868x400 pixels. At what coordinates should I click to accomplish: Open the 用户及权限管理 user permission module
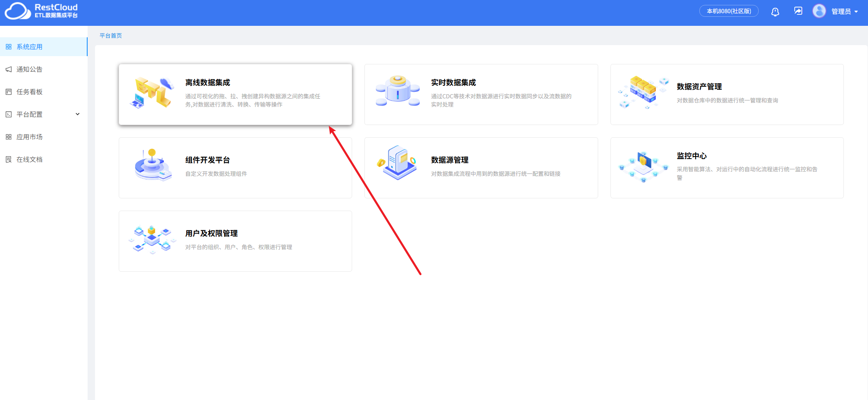[235, 241]
